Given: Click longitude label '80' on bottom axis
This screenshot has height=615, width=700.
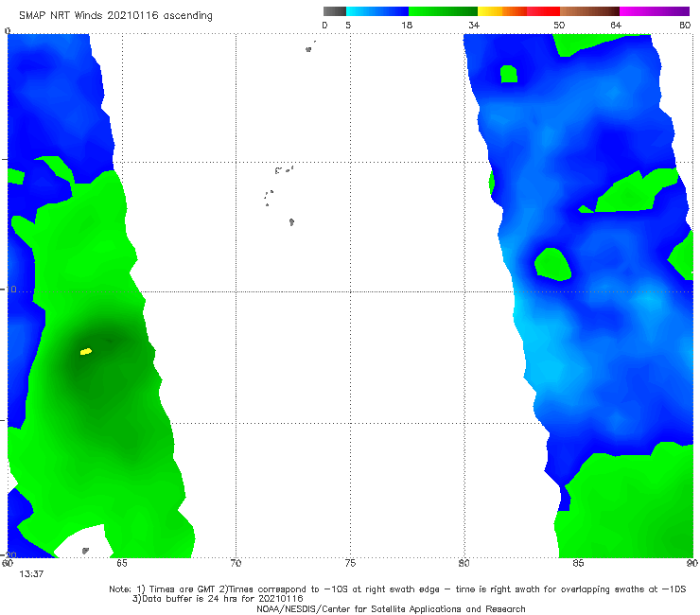Looking at the screenshot, I should tap(464, 564).
